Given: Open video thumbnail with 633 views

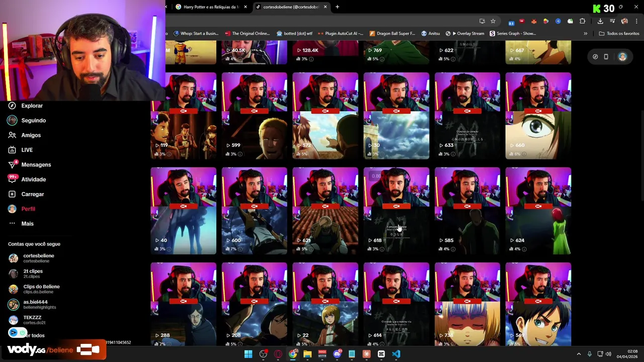Looking at the screenshot, I should [x=467, y=116].
